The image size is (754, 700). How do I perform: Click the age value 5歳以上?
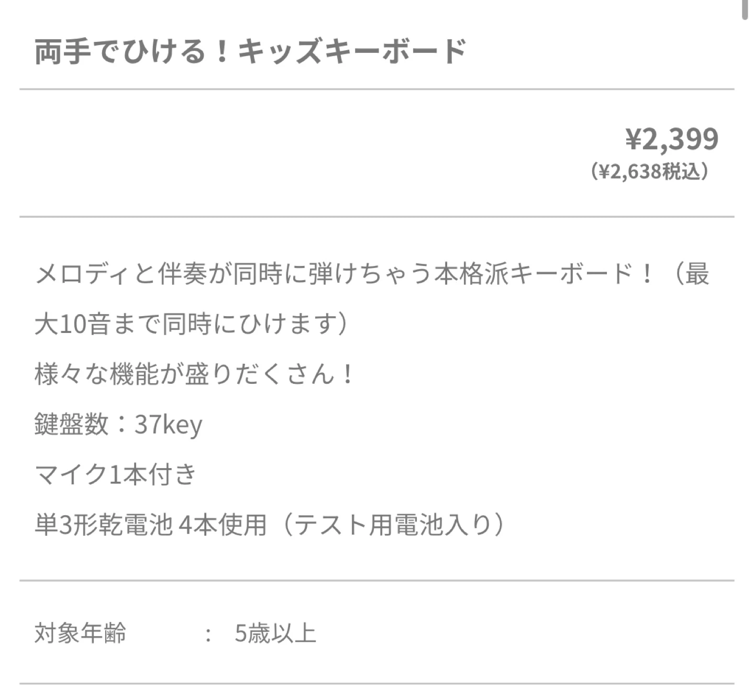tap(275, 633)
